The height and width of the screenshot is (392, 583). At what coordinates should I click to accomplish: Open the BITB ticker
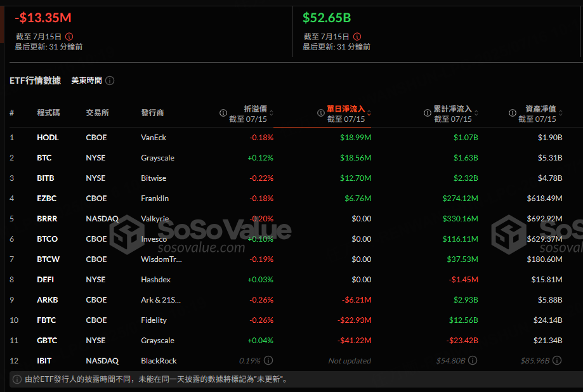click(x=46, y=178)
